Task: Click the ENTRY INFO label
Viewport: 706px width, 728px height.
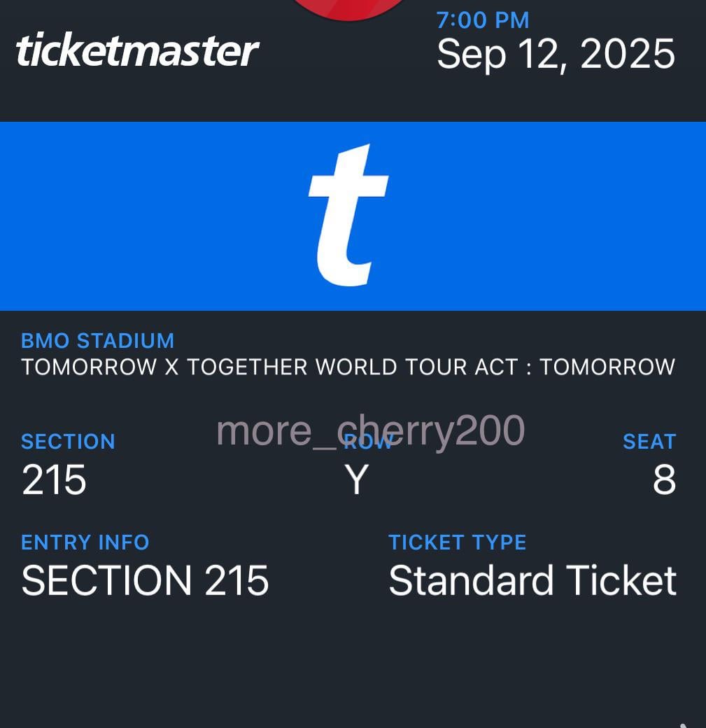Action: tap(85, 542)
